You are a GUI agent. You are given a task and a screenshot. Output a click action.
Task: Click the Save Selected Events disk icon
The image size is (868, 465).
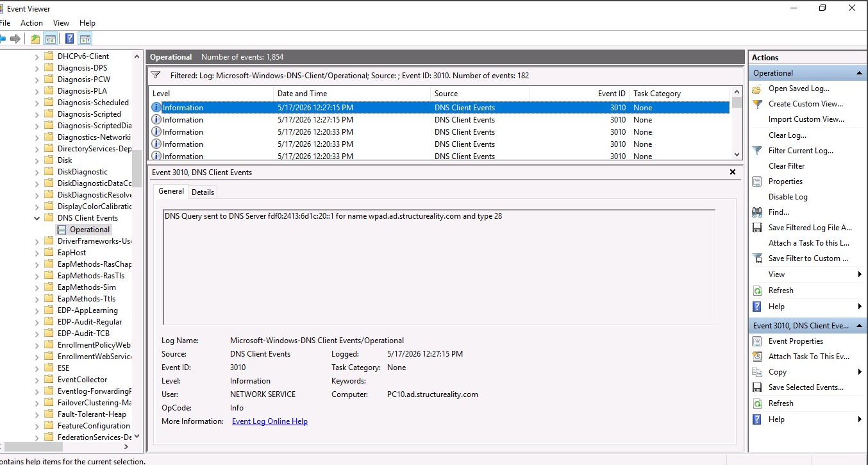pos(757,387)
